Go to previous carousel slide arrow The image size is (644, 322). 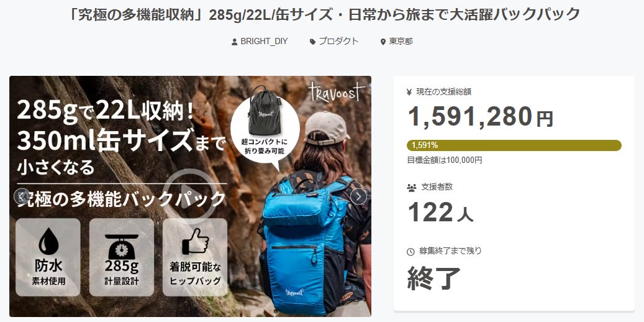tap(22, 196)
